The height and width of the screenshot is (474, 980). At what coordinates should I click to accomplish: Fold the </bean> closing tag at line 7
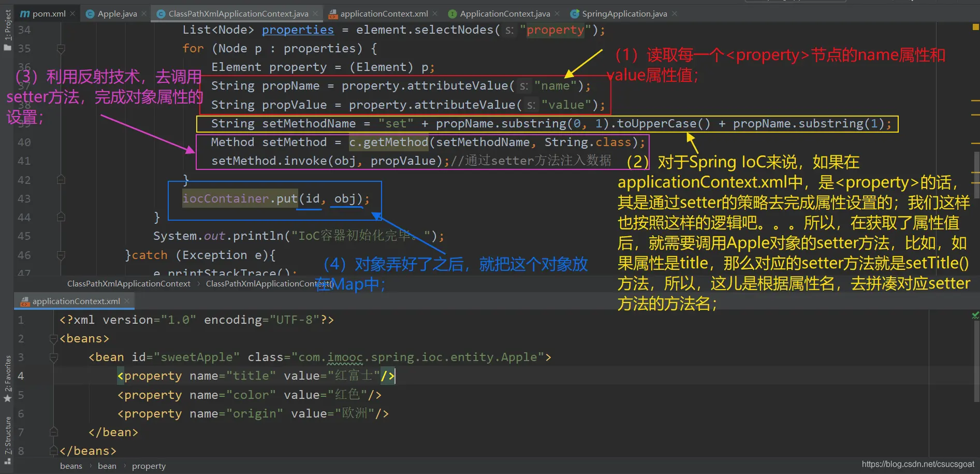point(53,432)
